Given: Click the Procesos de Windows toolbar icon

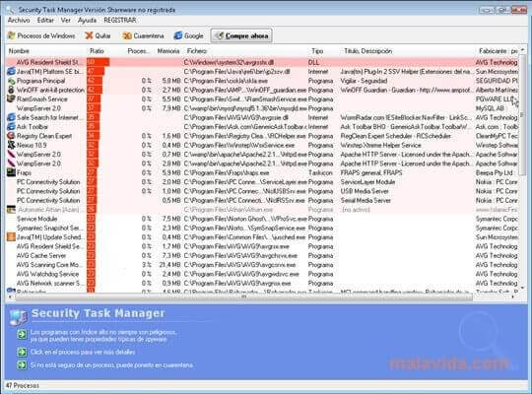Looking at the screenshot, I should click(12, 35).
